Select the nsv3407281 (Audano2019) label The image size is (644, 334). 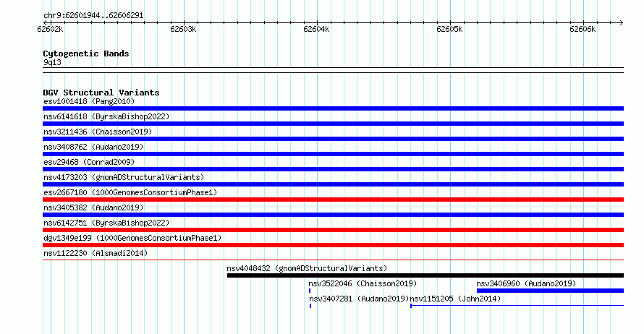click(360, 299)
